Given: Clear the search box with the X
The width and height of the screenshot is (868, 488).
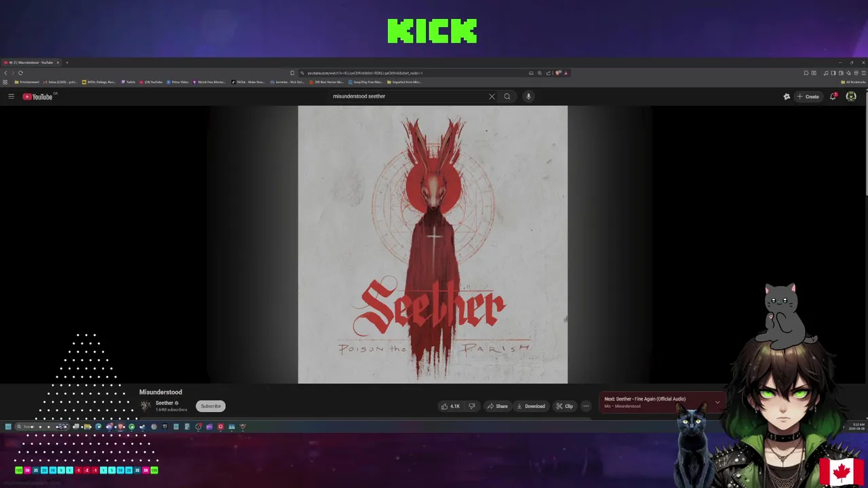Looking at the screenshot, I should click(492, 96).
